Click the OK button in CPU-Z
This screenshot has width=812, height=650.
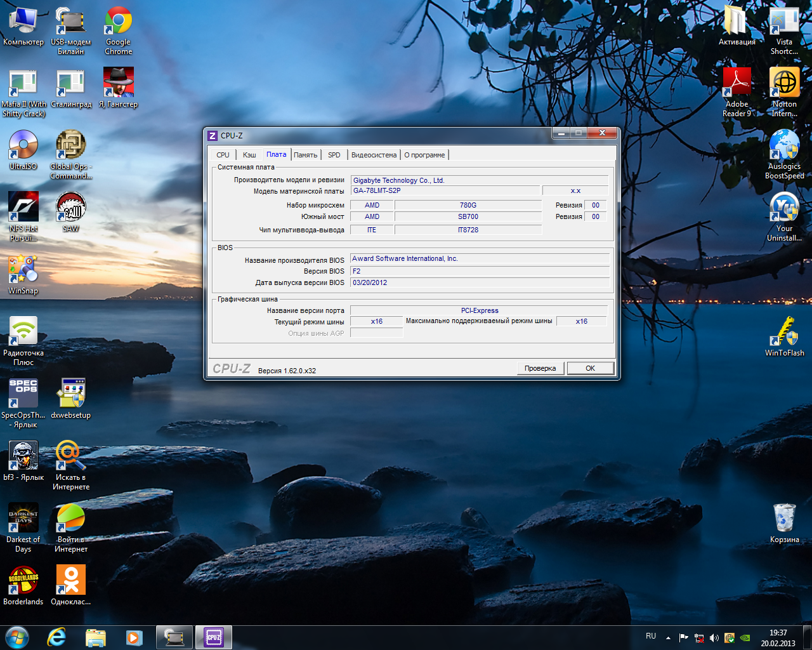[590, 368]
